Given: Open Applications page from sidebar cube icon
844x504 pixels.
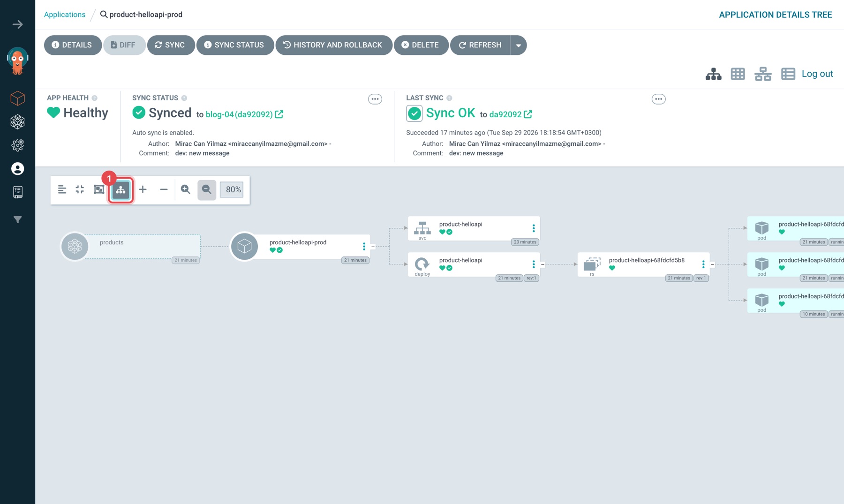Looking at the screenshot, I should pyautogui.click(x=18, y=98).
